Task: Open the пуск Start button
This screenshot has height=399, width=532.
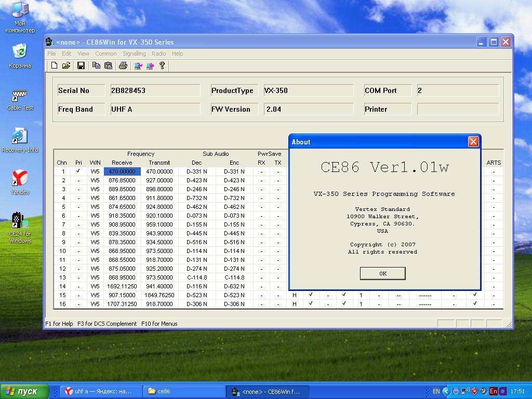Action: (24, 391)
